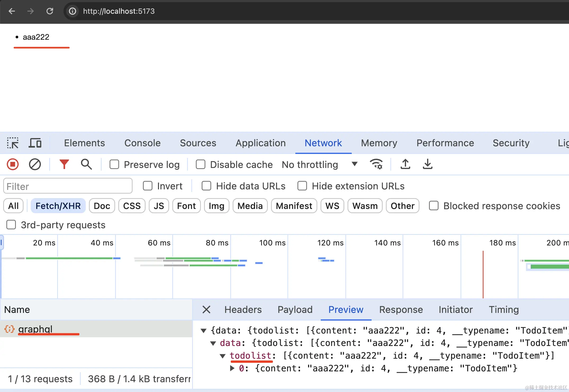Tick the Hide data URLs checkbox
569x392 pixels.
pyautogui.click(x=206, y=186)
